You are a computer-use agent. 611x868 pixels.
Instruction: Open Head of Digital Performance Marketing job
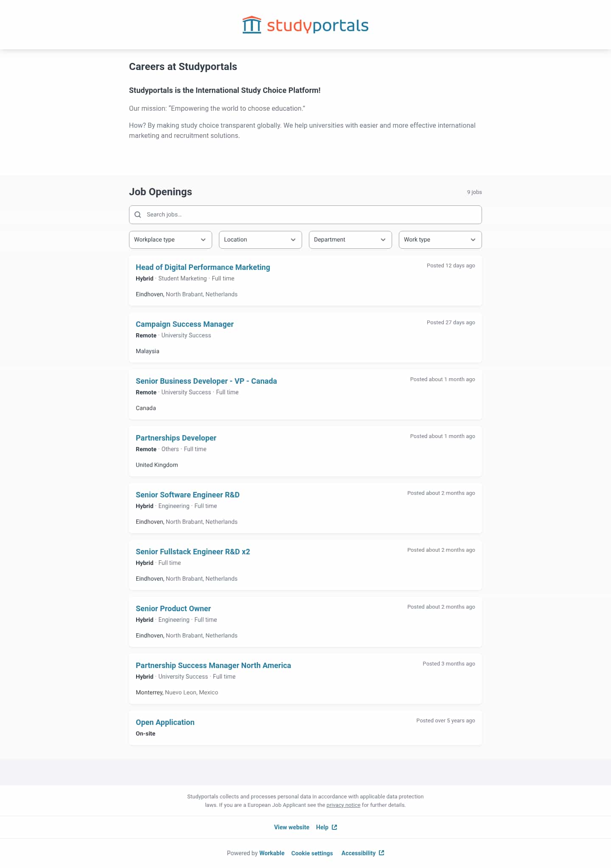tap(203, 267)
